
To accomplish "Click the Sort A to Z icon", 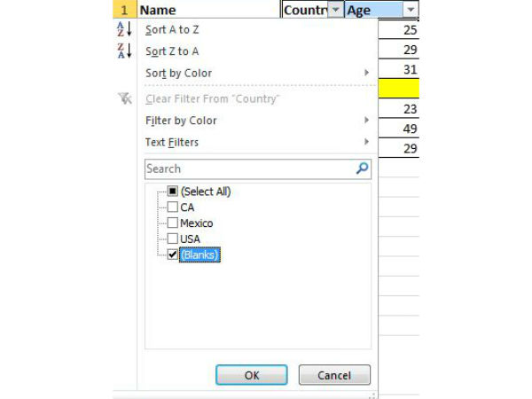I will [x=124, y=29].
